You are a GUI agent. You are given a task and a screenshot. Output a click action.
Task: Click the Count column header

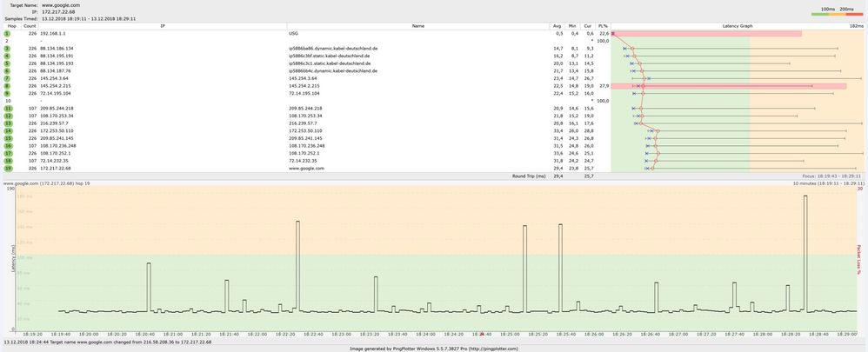[30, 26]
